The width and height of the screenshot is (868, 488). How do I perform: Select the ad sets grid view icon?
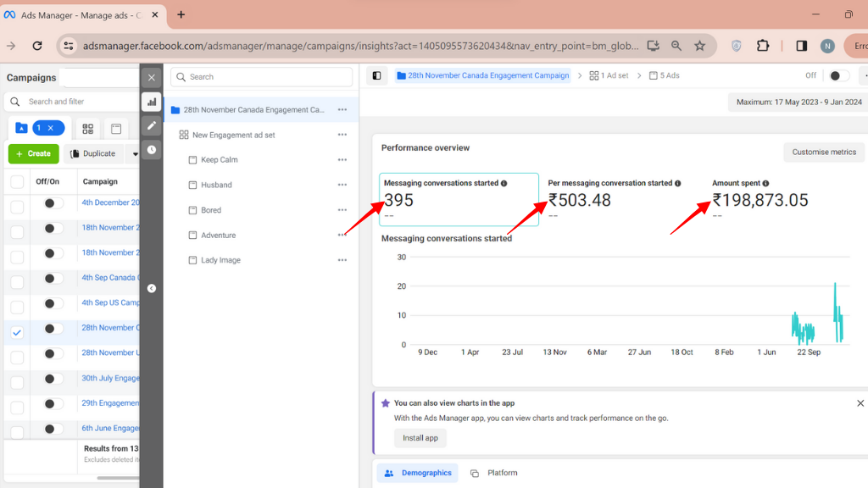(x=88, y=129)
